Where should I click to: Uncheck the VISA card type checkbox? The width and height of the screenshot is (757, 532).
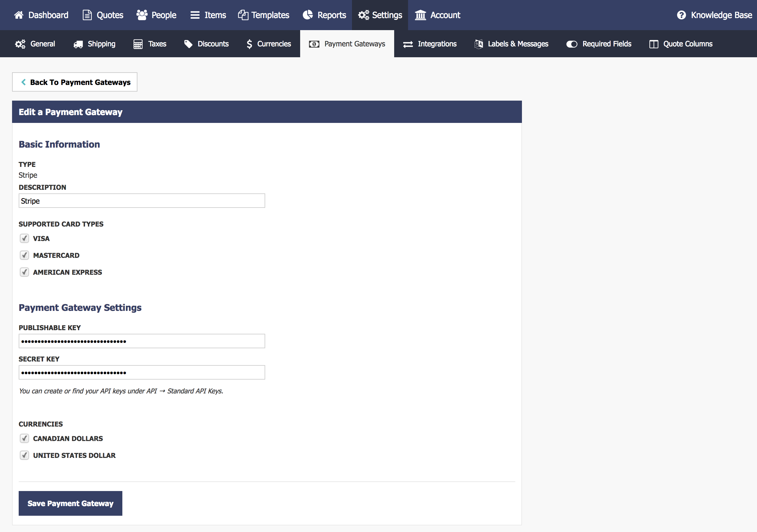tap(24, 238)
